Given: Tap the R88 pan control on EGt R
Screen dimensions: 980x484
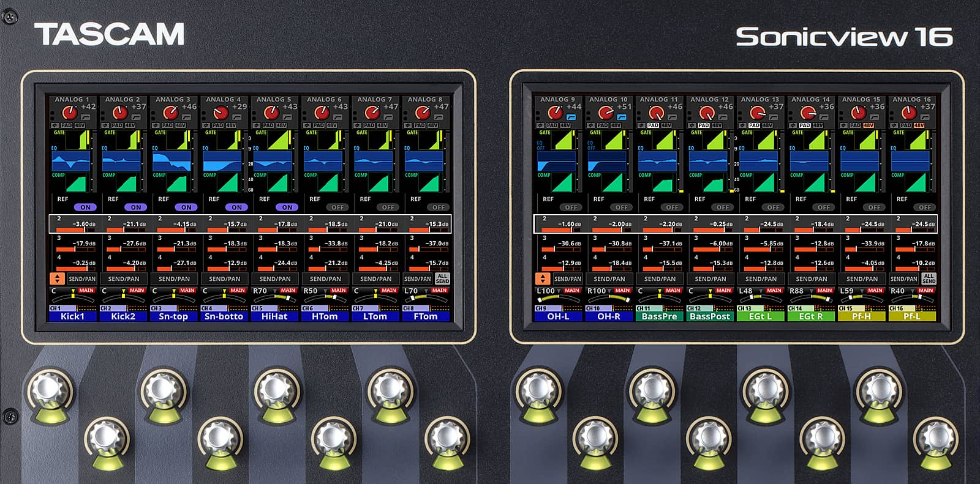Looking at the screenshot, I should (x=811, y=296).
